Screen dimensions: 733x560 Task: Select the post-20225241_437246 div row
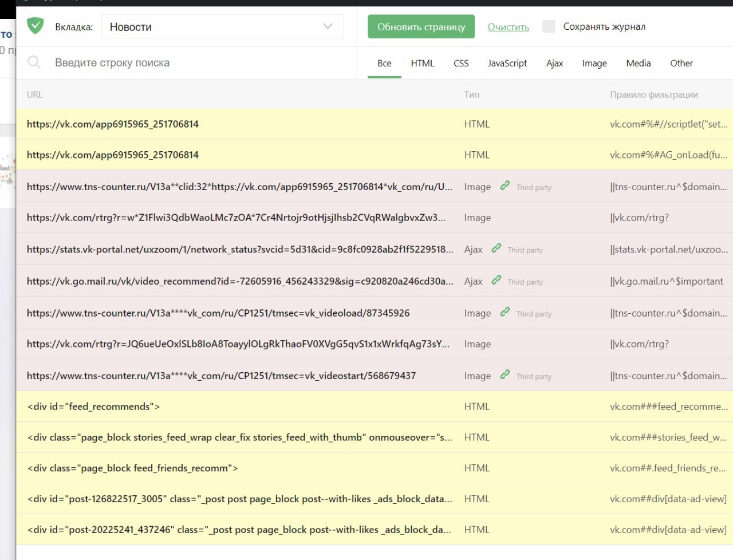pyautogui.click(x=375, y=530)
